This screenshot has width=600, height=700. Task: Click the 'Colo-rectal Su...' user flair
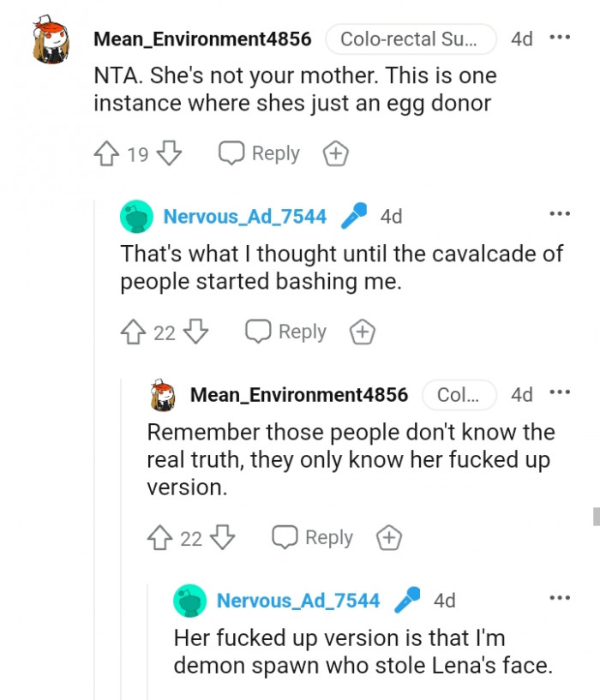click(411, 39)
